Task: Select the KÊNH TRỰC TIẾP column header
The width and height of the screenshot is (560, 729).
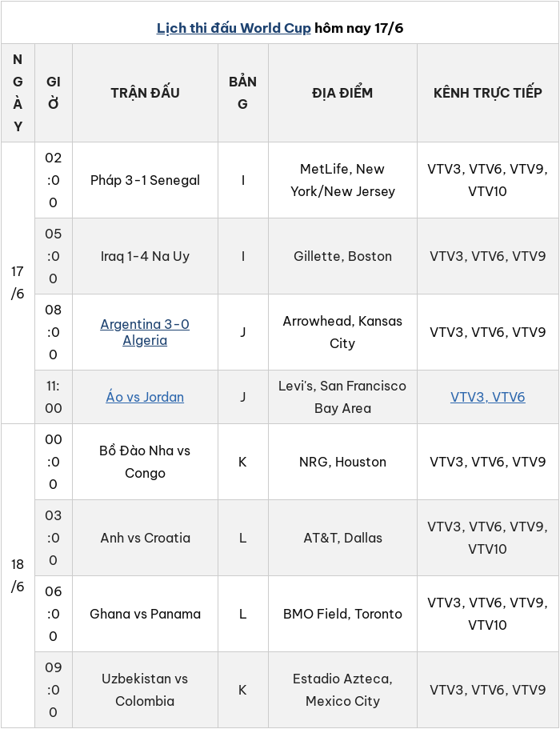Action: 487,93
